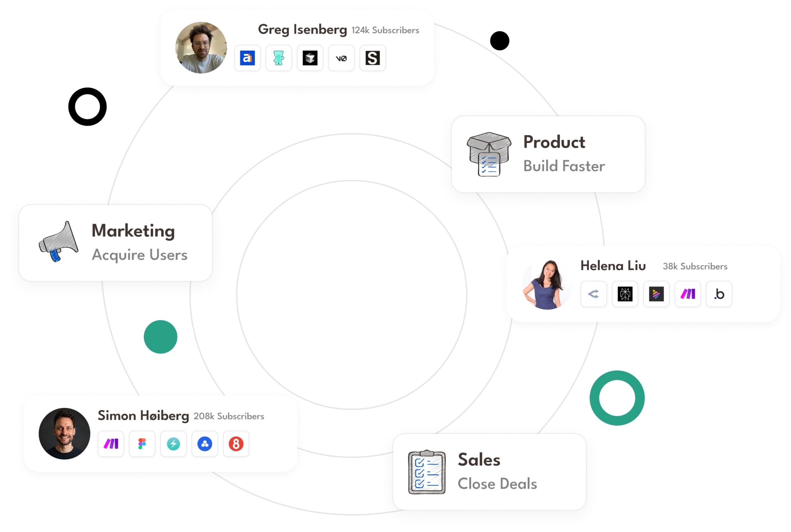
Task: Click the '.b' app icon under Helena Liu
Action: click(719, 294)
